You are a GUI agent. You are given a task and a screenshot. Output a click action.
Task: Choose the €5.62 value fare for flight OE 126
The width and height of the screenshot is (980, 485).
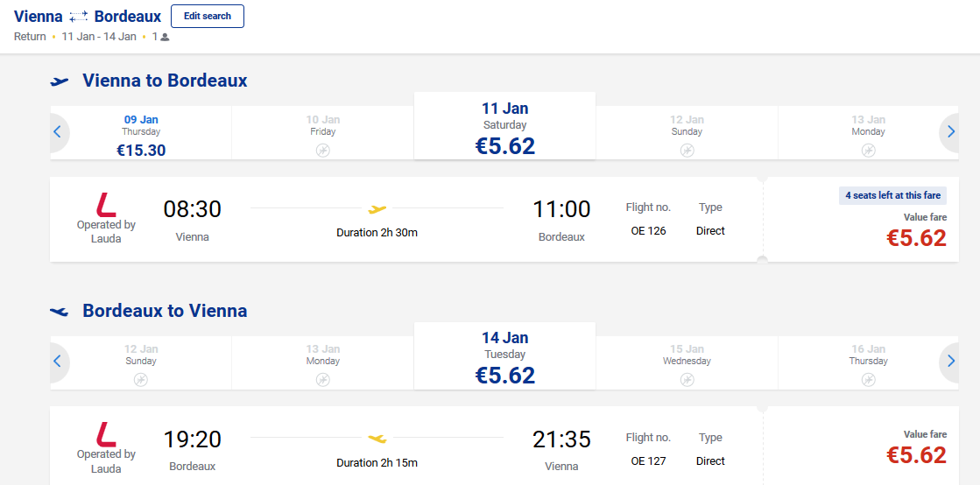pyautogui.click(x=917, y=238)
